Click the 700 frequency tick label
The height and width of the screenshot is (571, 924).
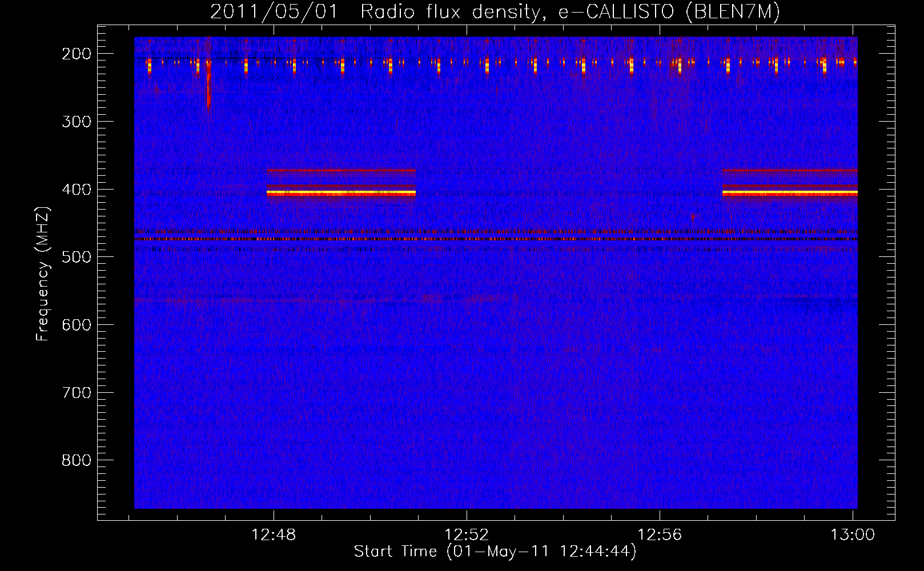[77, 393]
